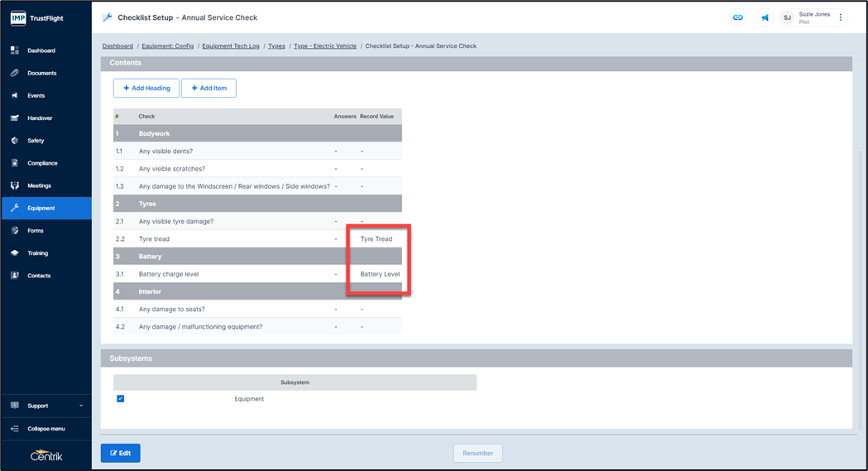Click the Equipment wrench icon in sidebar
868x471 pixels.
point(15,208)
